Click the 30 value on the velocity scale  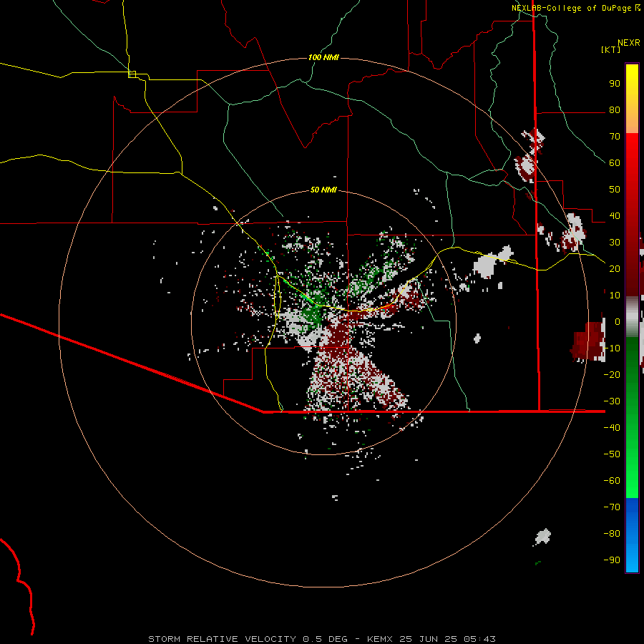pyautogui.click(x=615, y=243)
